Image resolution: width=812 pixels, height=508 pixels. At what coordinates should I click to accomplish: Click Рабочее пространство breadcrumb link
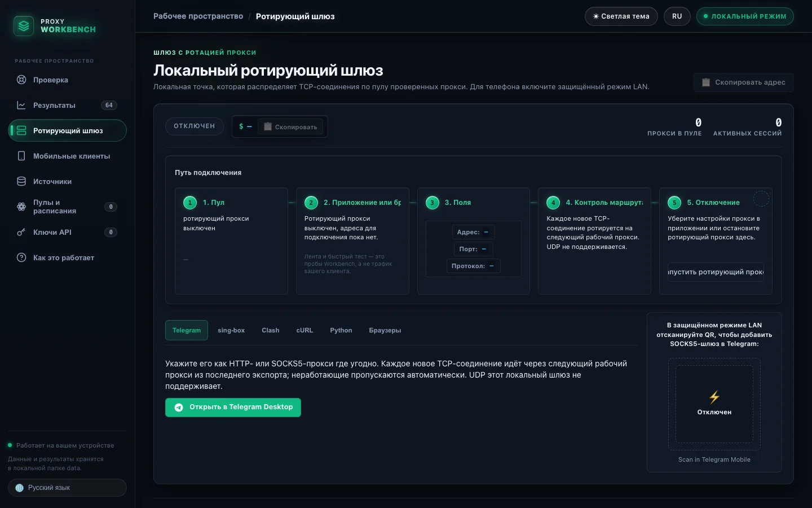(198, 16)
